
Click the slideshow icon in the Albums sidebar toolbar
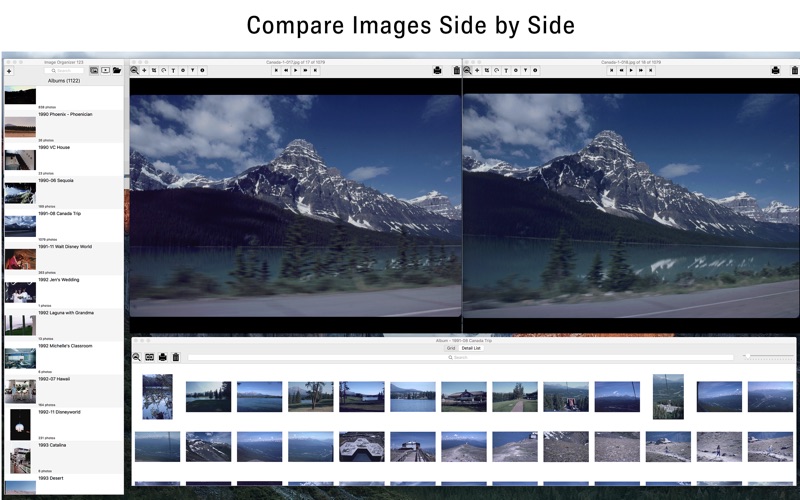105,70
